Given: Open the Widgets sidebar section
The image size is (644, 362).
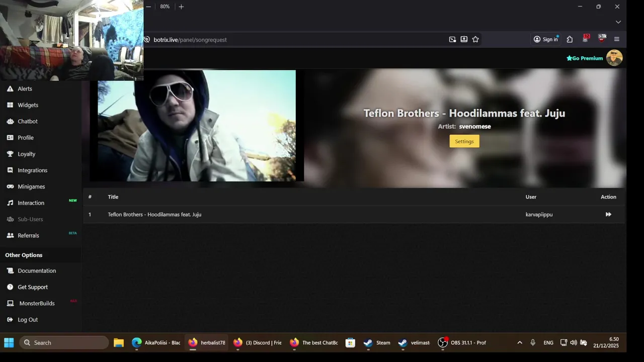Looking at the screenshot, I should click(x=28, y=105).
